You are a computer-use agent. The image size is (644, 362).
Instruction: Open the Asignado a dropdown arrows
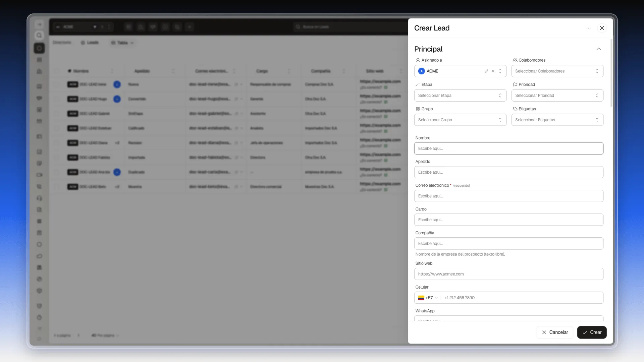[x=500, y=71]
